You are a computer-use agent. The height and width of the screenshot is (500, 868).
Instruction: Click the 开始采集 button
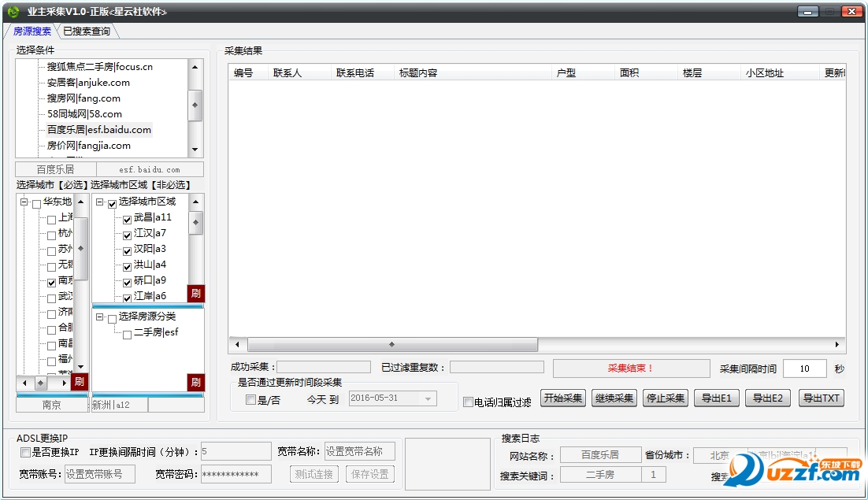563,398
